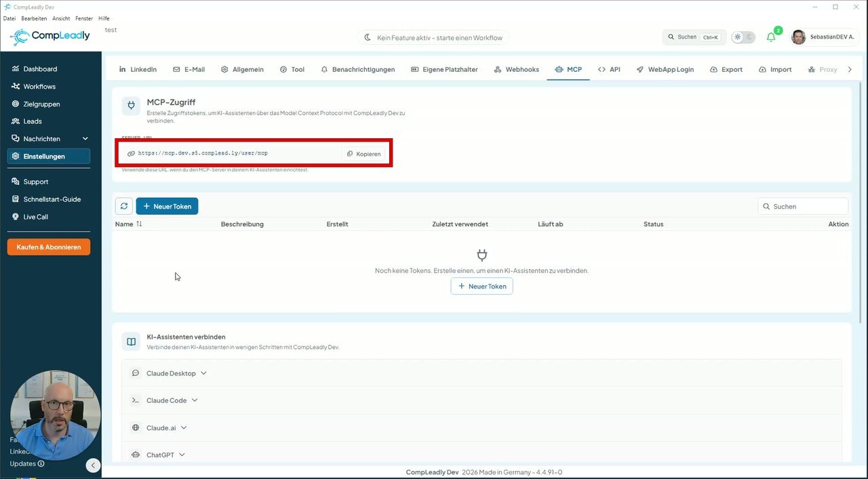The height and width of the screenshot is (479, 868).
Task: Expand the Claude Code instructions
Action: point(481,400)
